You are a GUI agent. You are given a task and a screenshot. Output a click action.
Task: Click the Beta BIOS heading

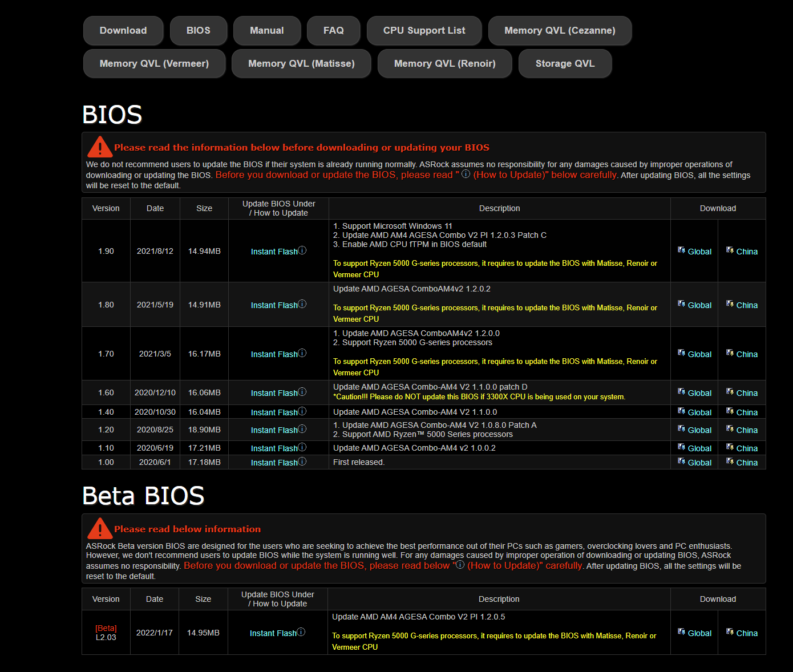coord(143,496)
